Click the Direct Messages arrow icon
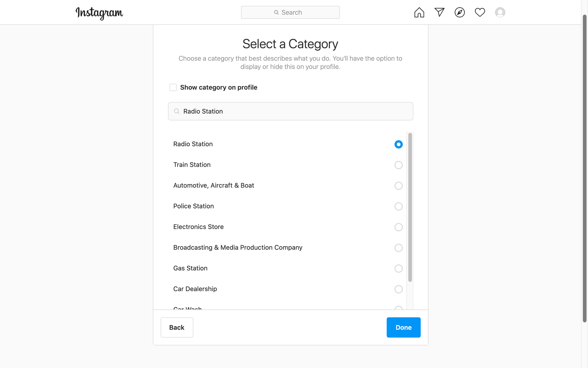588x368 pixels. pyautogui.click(x=439, y=12)
